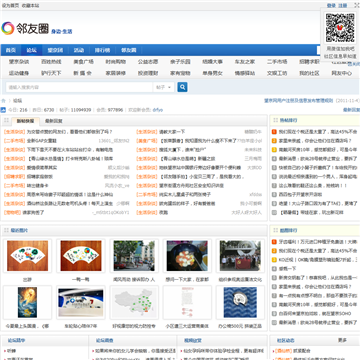Screen dimensions: 360x360
Task: Open the China map thumbnail
Action: point(134,302)
